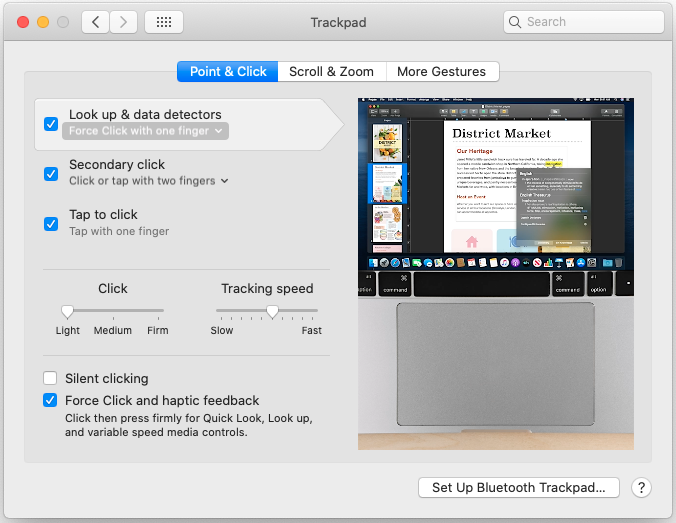Image resolution: width=676 pixels, height=523 pixels.
Task: Uncheck Force Click and haptic feedback
Action: point(50,400)
